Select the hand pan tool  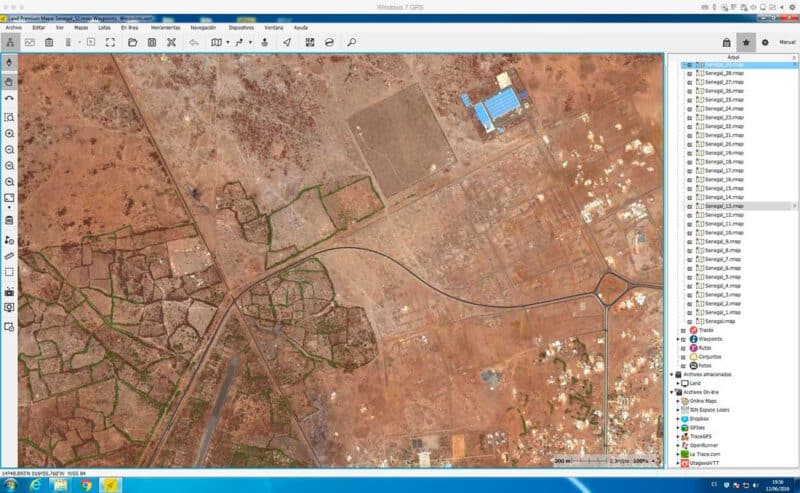pos(9,82)
